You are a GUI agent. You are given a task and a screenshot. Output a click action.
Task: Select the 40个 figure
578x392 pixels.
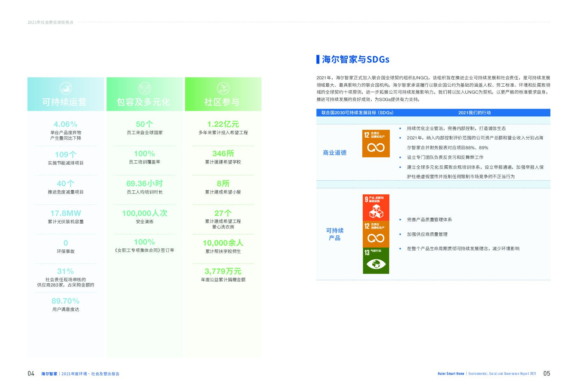point(66,183)
